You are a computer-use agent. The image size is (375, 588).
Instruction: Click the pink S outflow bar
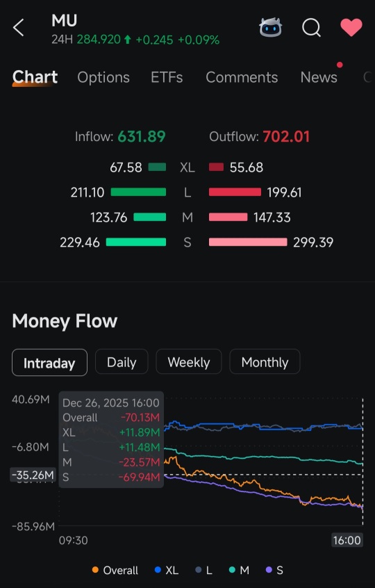pos(248,243)
